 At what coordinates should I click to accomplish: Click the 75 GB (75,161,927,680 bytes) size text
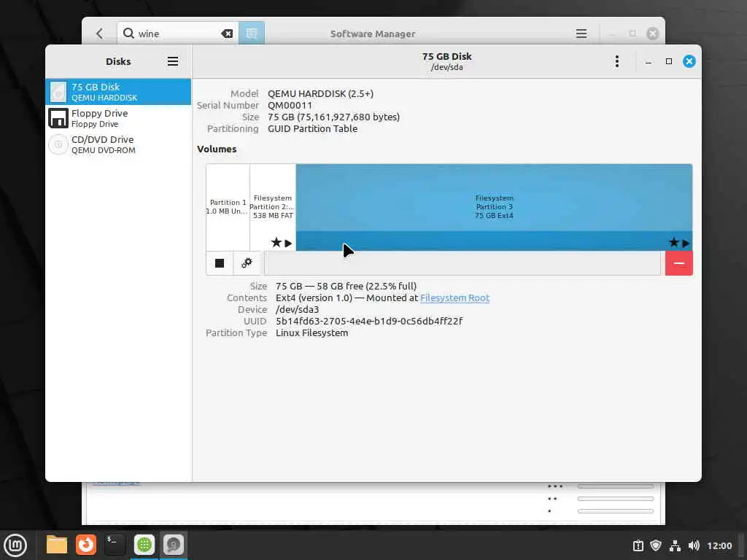pyautogui.click(x=333, y=117)
